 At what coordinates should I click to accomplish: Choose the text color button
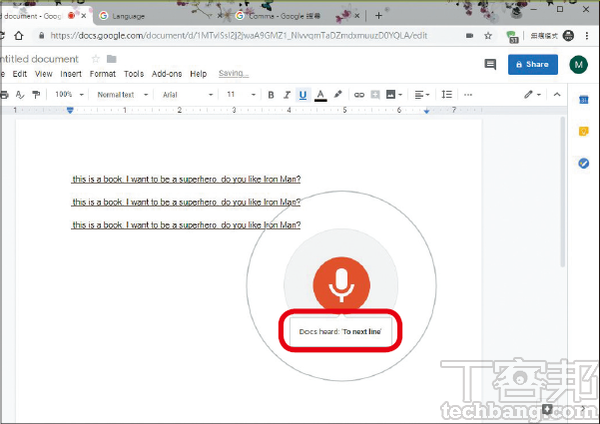pyautogui.click(x=320, y=95)
